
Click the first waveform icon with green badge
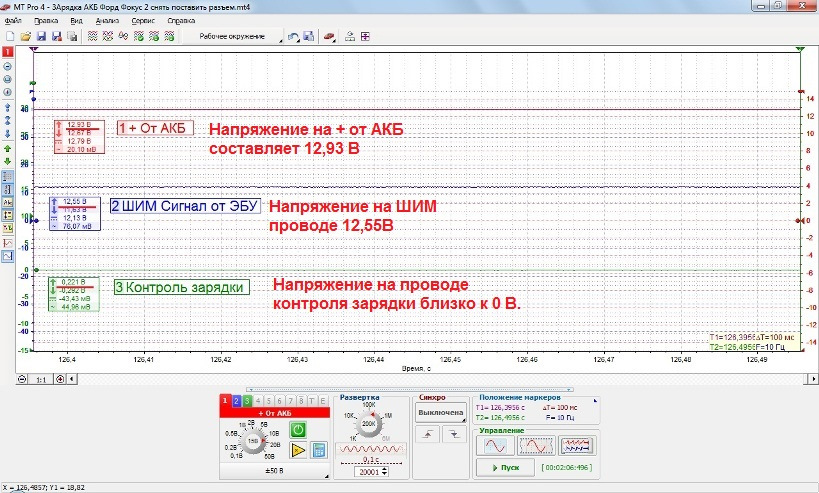pyautogui.click(x=138, y=36)
